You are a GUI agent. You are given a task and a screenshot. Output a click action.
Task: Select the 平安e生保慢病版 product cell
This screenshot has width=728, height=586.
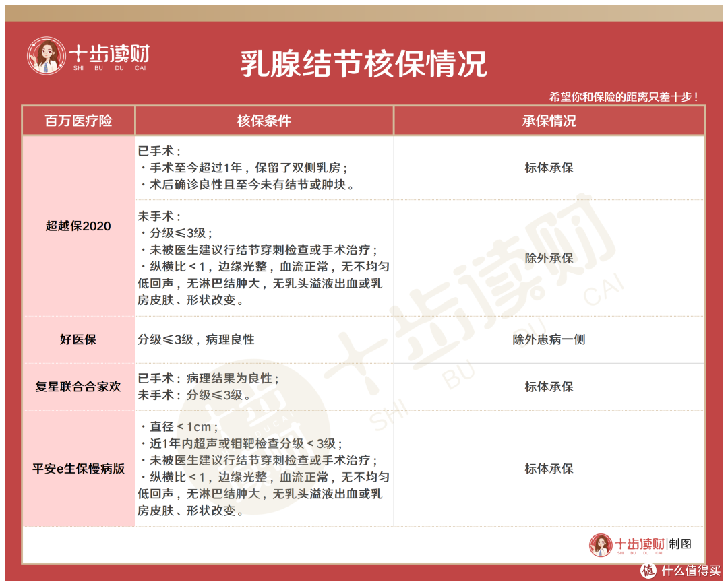pos(78,469)
